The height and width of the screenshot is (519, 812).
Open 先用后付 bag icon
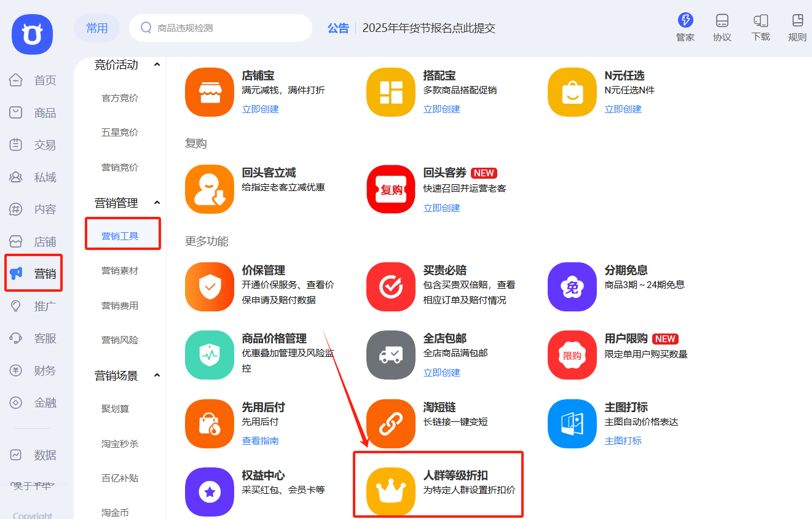pyautogui.click(x=210, y=424)
